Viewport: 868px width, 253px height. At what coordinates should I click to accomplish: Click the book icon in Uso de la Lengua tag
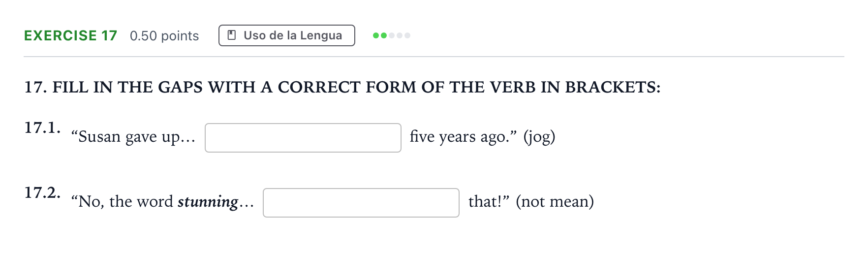[x=231, y=35]
